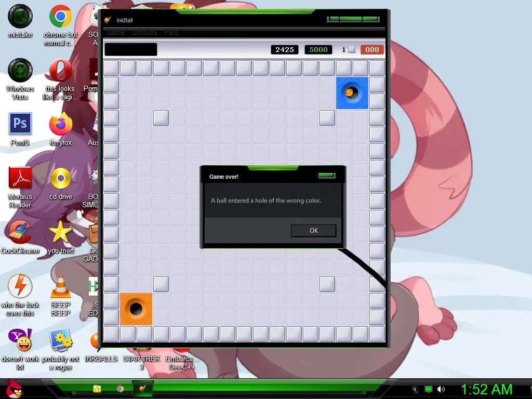The width and height of the screenshot is (532, 399).
Task: Show hidden system tray icons arrow
Action: (x=415, y=390)
